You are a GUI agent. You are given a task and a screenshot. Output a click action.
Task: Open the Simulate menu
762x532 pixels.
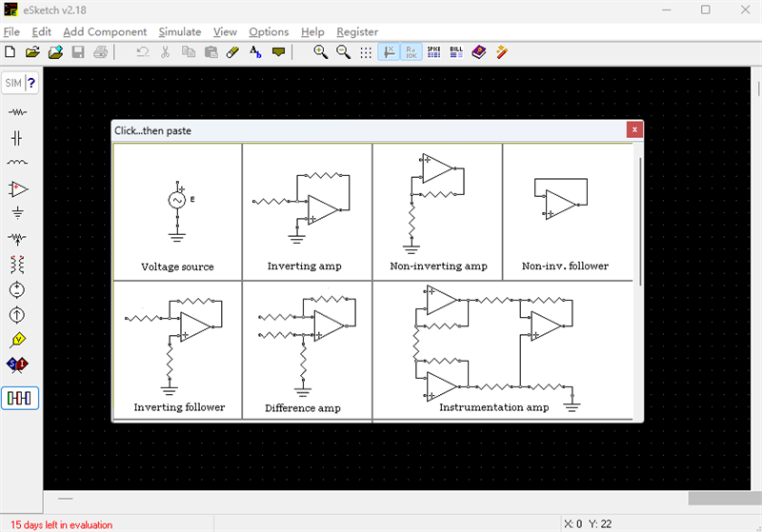180,32
